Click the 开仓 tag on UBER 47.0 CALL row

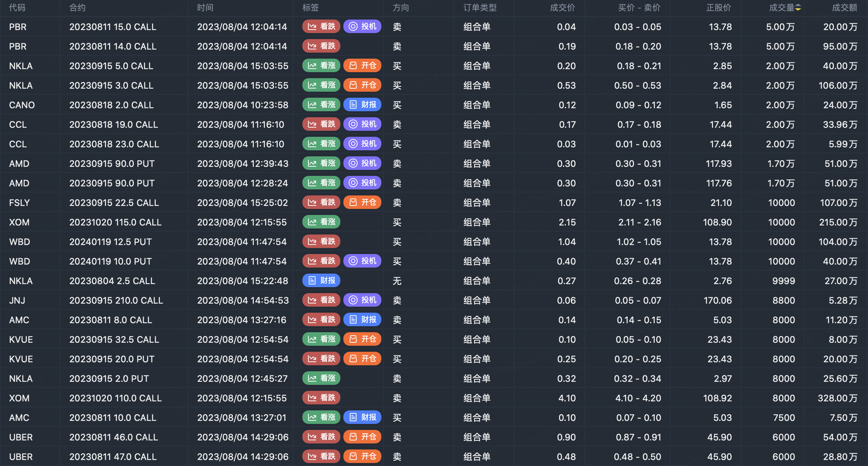[362, 457]
